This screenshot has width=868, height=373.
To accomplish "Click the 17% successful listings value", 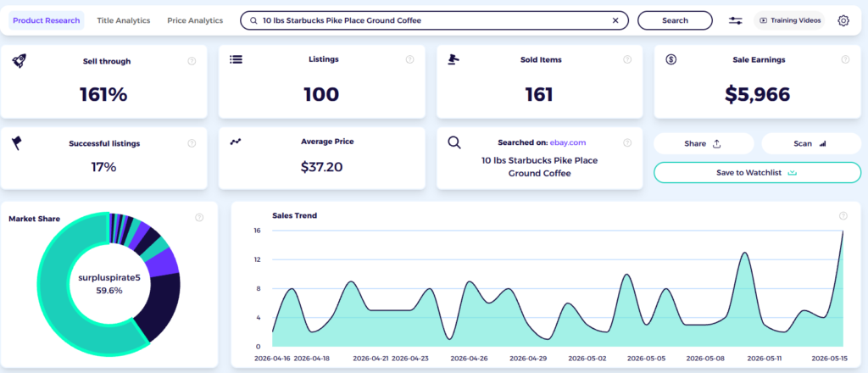I will point(103,167).
